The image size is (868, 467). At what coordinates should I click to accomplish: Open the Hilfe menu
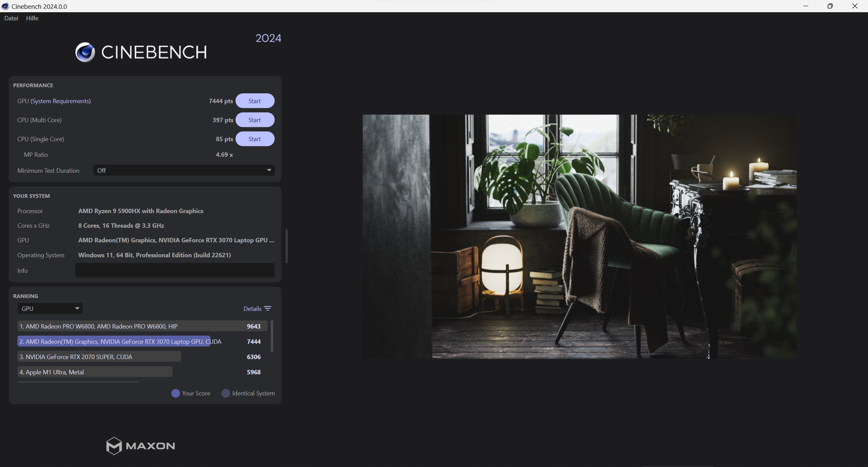point(32,18)
